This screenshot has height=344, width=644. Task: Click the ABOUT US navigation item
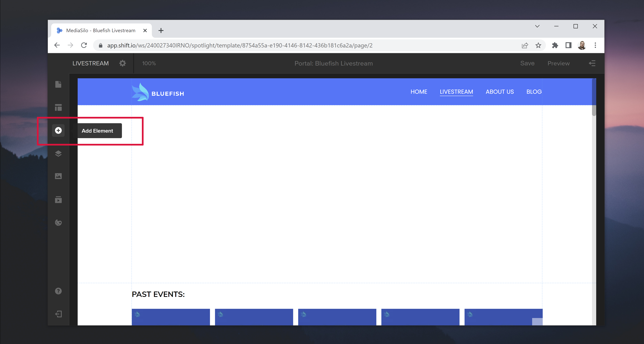[499, 92]
